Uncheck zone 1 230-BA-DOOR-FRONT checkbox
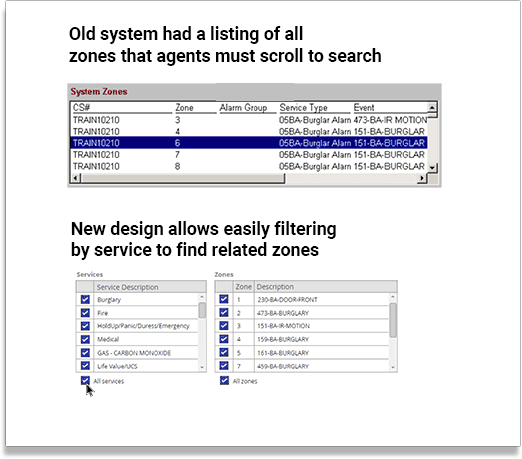Screen dimensions: 522x459 224,299
